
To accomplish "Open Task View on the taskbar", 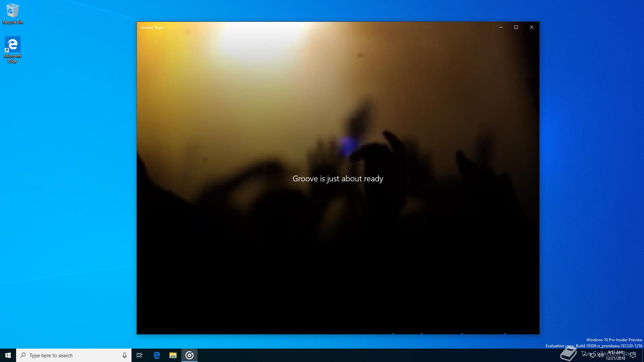I will click(140, 355).
